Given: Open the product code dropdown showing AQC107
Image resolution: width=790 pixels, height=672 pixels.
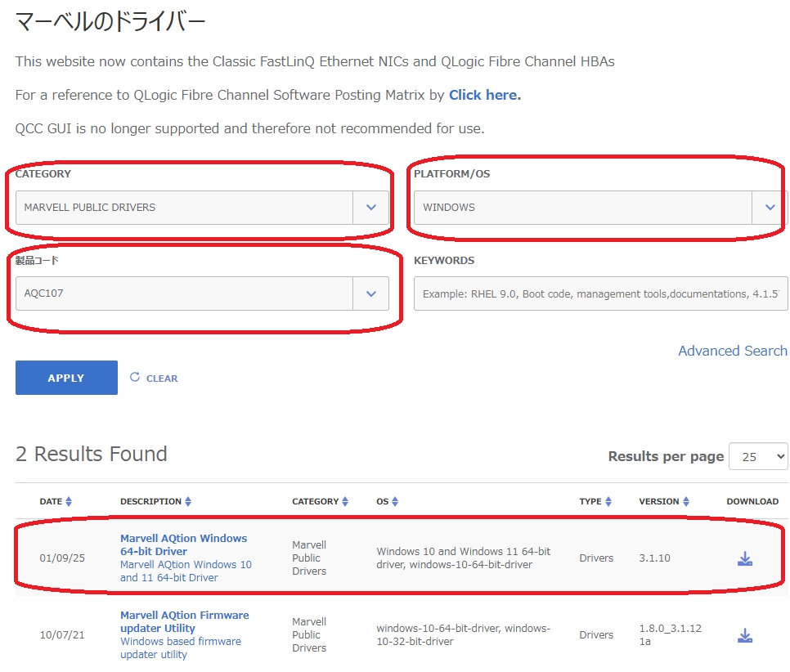Looking at the screenshot, I should click(x=202, y=293).
